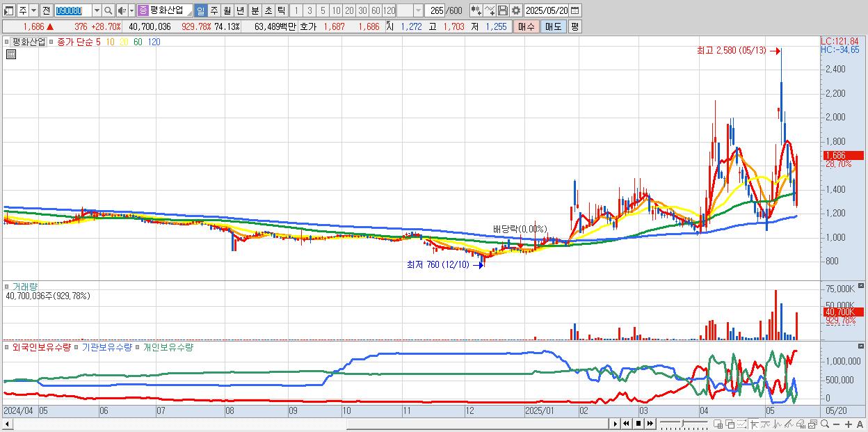Click the 기관보유수량 indicator label
The height and width of the screenshot is (432, 868).
pyautogui.click(x=106, y=346)
